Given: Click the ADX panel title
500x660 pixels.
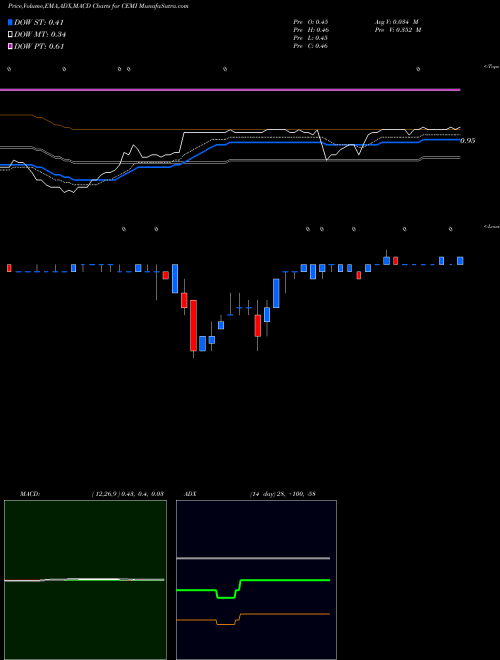Looking at the screenshot, I should 190,494.
